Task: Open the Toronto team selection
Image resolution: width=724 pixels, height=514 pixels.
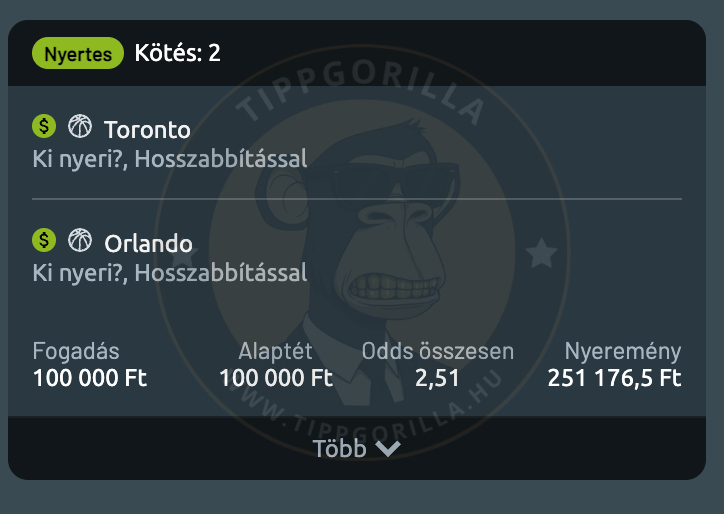Action: tap(147, 130)
